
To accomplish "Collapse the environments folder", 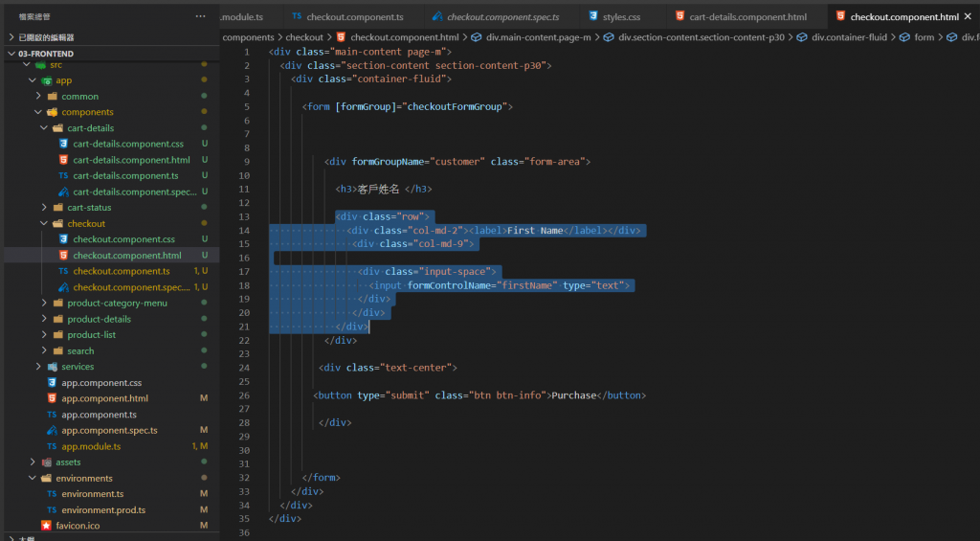I will pyautogui.click(x=33, y=478).
